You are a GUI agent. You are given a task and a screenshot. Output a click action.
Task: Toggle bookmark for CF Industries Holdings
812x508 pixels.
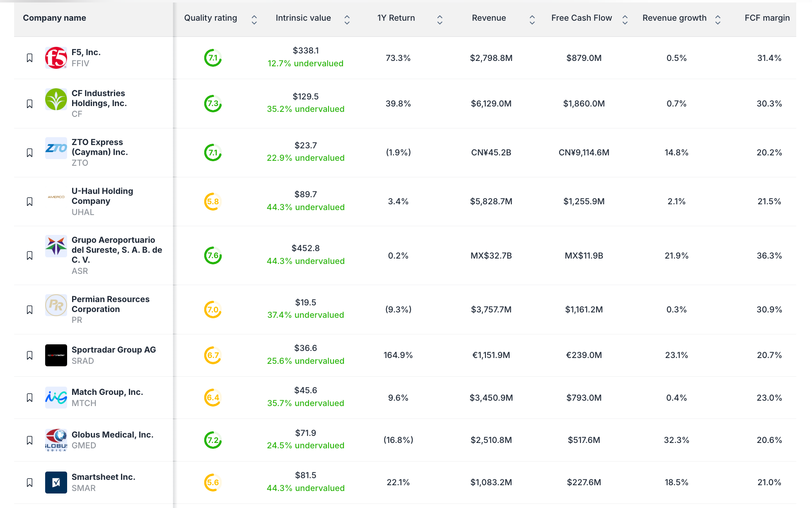[x=29, y=104]
